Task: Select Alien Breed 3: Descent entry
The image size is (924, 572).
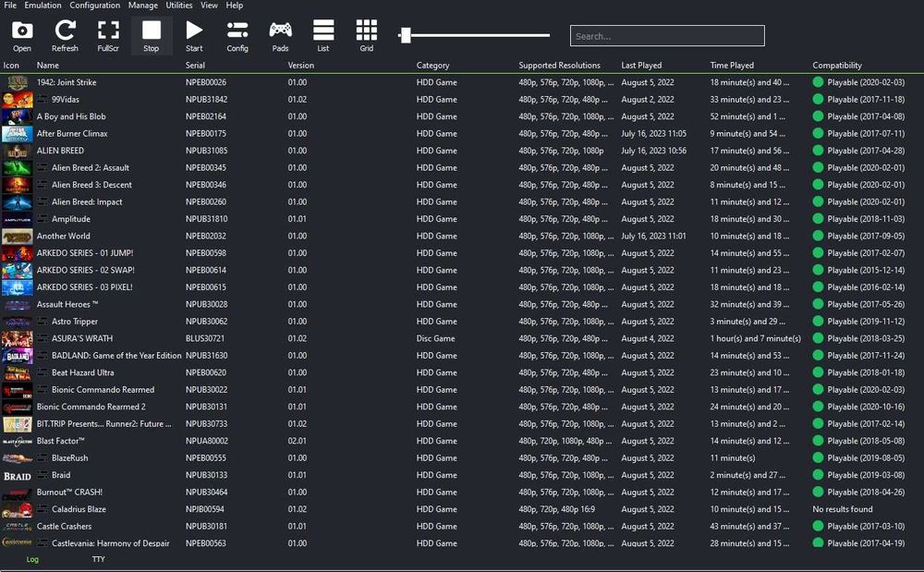Action: (x=91, y=185)
